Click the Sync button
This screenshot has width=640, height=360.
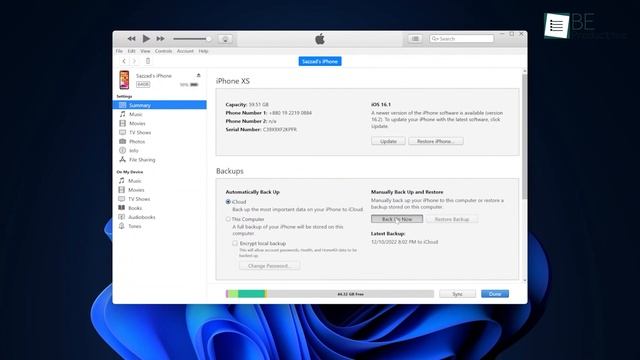(458, 294)
